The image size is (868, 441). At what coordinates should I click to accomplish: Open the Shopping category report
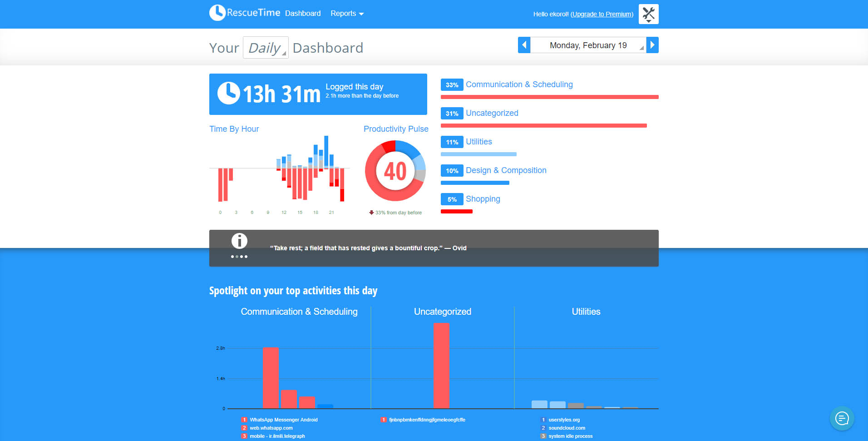coord(483,199)
